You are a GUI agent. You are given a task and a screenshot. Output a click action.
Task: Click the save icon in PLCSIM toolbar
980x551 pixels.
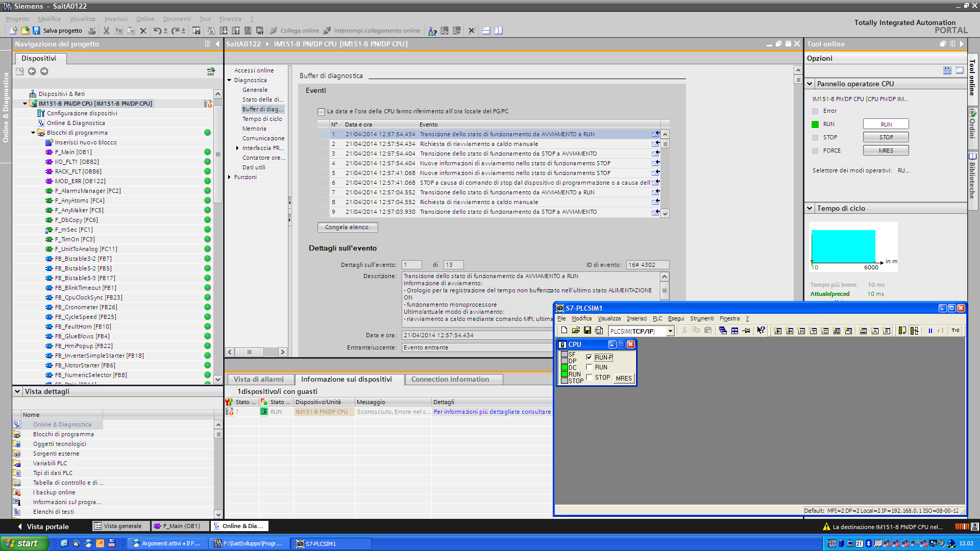(587, 331)
